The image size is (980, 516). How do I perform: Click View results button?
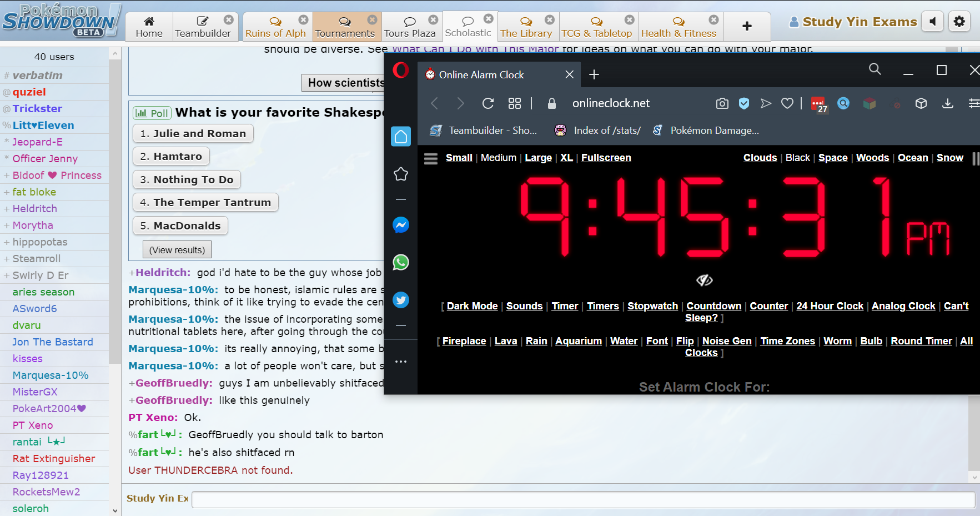[x=177, y=250]
